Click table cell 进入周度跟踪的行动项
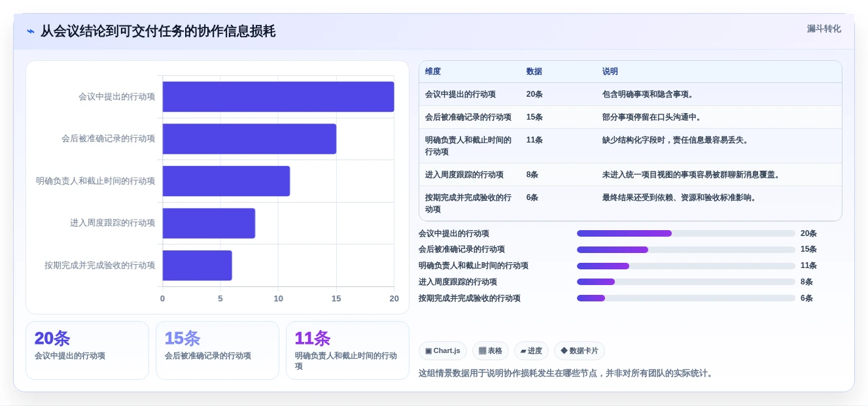The width and height of the screenshot is (868, 406). (464, 175)
